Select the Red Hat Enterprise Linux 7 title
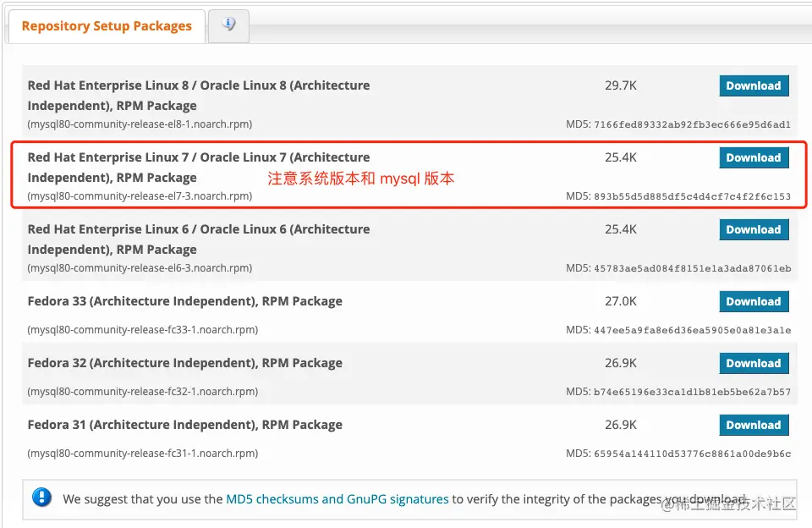Screen dimensions: 812x528 tap(198, 168)
